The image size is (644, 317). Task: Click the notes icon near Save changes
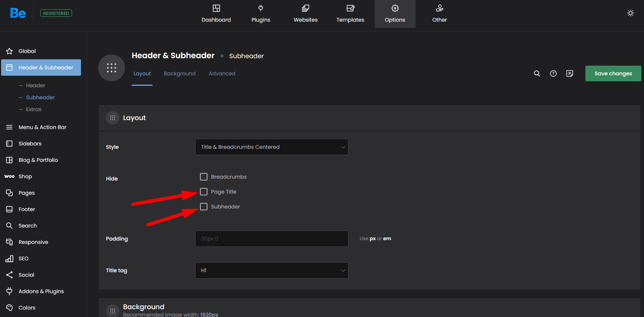pos(569,73)
